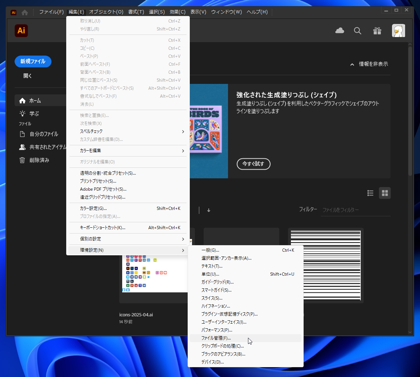Image resolution: width=420 pixels, height=377 pixels.
Task: Go to ホーム in the sidebar
Action: (40, 100)
